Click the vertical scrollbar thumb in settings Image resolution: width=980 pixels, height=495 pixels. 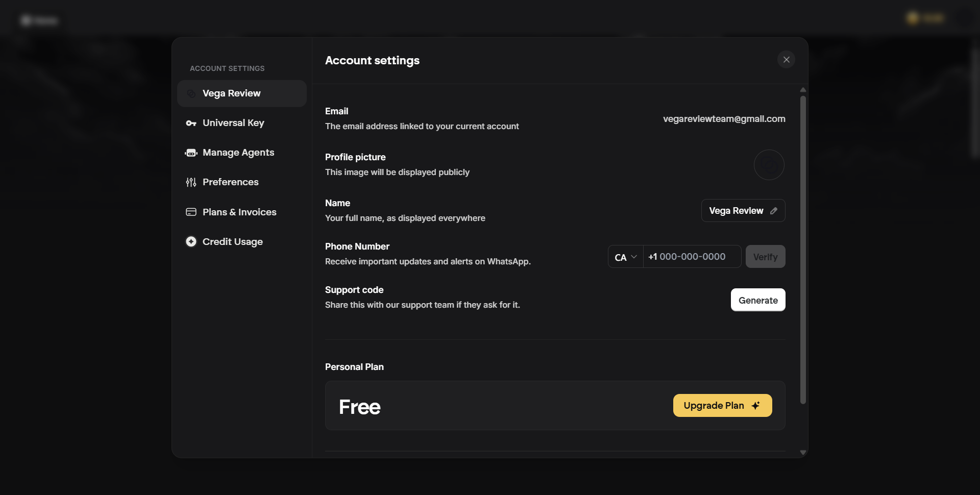point(803,250)
